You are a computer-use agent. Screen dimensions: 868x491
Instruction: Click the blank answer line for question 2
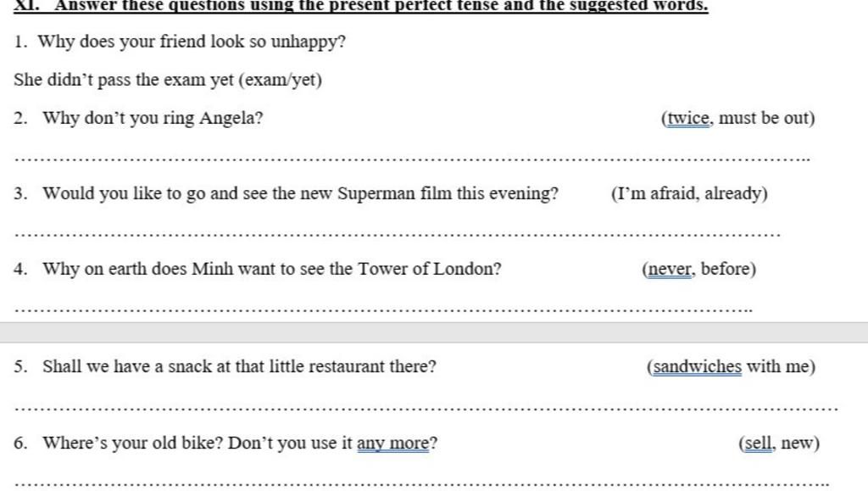click(x=412, y=159)
